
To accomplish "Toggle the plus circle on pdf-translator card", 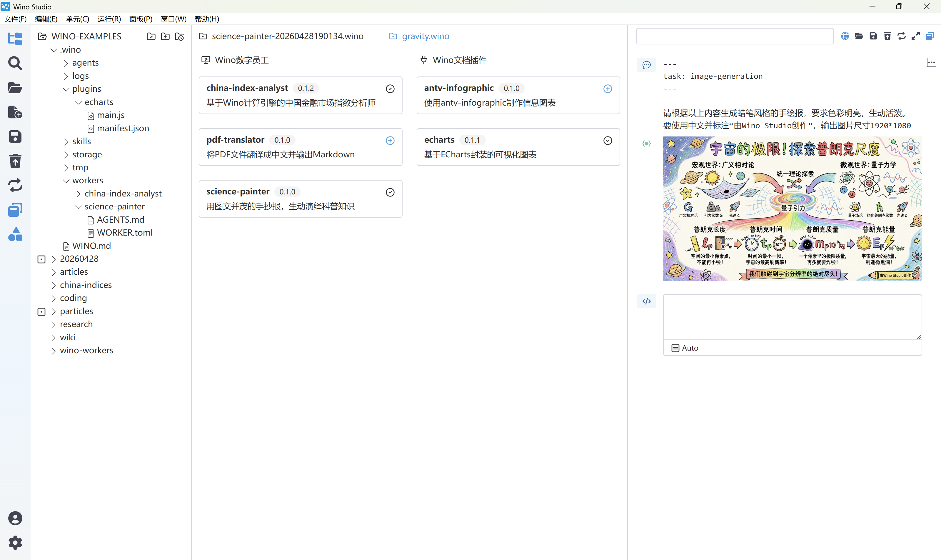I will click(x=390, y=140).
